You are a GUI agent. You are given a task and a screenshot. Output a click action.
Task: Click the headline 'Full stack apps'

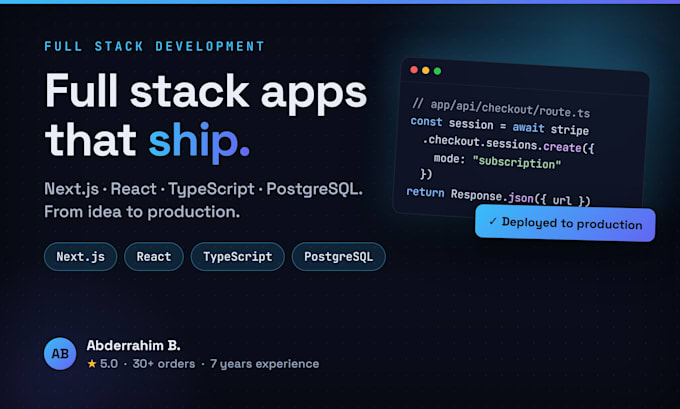206,92
